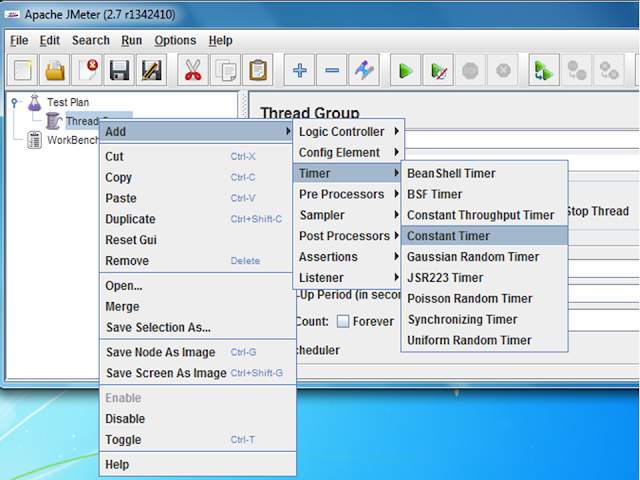Expand the Config Element submenu
Image resolution: width=640 pixels, height=480 pixels.
(349, 152)
